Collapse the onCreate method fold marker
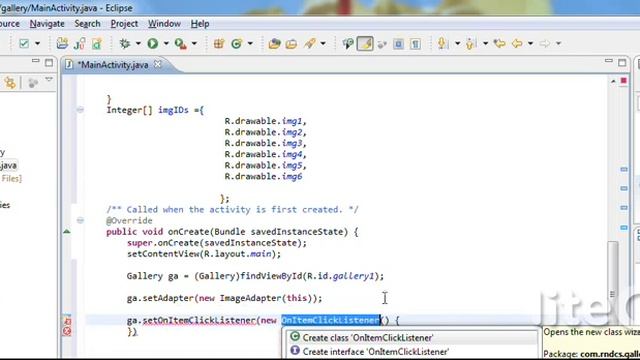 [x=80, y=220]
